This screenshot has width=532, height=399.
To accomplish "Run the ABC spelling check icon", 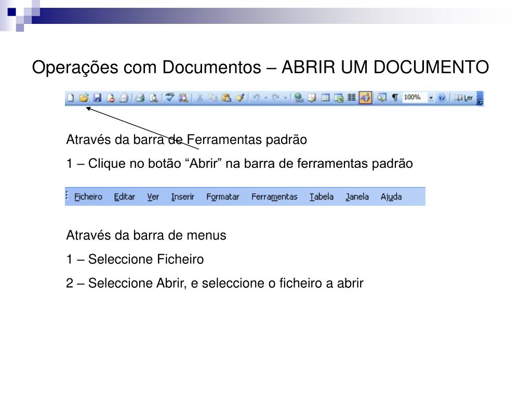I will click(170, 97).
